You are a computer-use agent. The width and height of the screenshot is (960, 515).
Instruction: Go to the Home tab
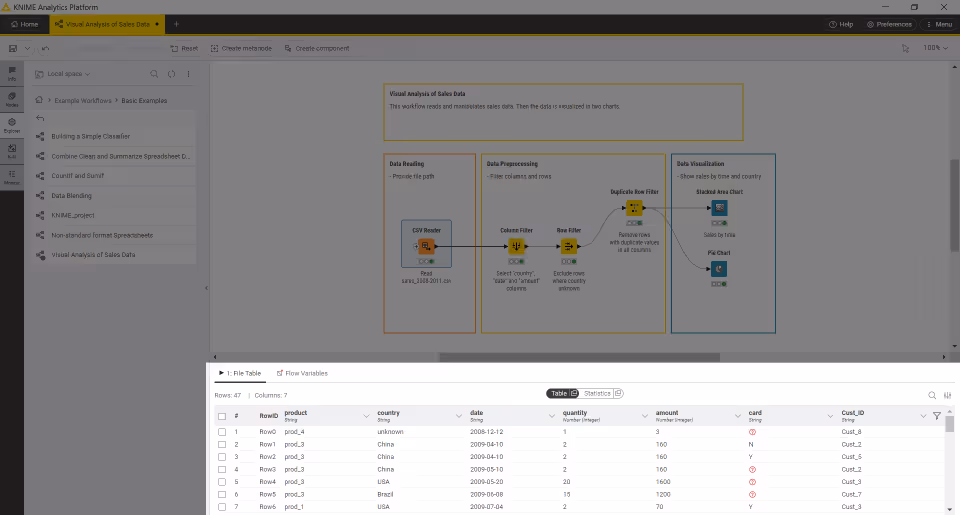tap(24, 23)
